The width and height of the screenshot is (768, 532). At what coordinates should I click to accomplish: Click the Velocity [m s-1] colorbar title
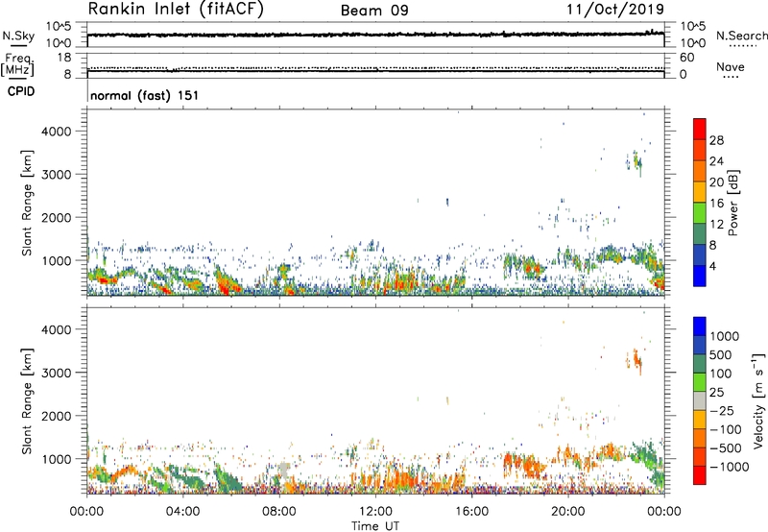(758, 400)
